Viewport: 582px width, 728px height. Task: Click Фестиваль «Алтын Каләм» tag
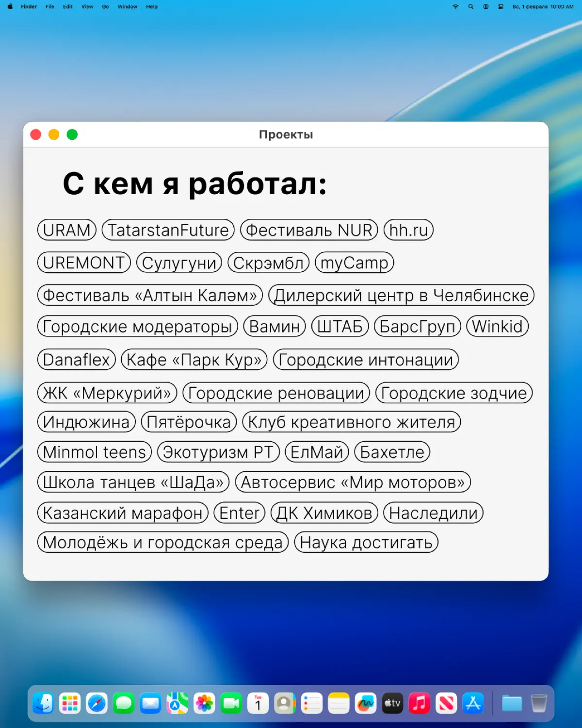(150, 295)
